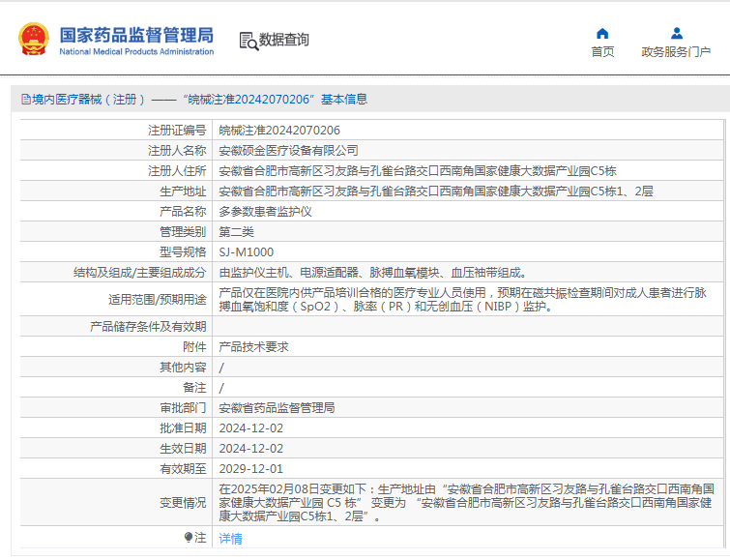
Task: Open 政务服务门户 link
Action: pos(676,51)
